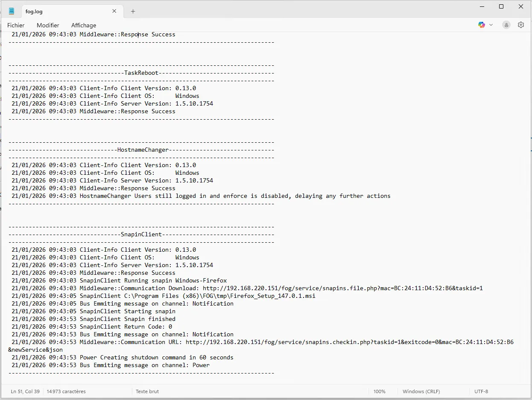Viewport: 532px width, 400px height.
Task: Maximize the Notepad window
Action: [x=501, y=6]
